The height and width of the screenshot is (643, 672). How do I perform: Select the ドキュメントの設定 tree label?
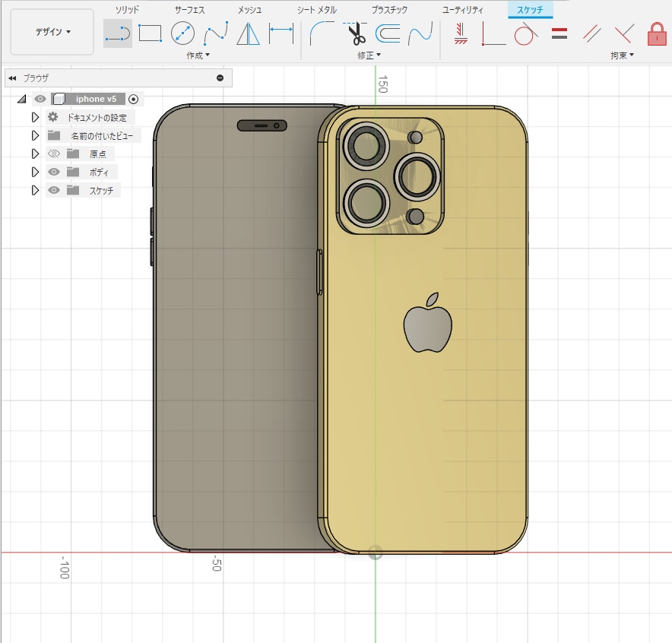[97, 118]
